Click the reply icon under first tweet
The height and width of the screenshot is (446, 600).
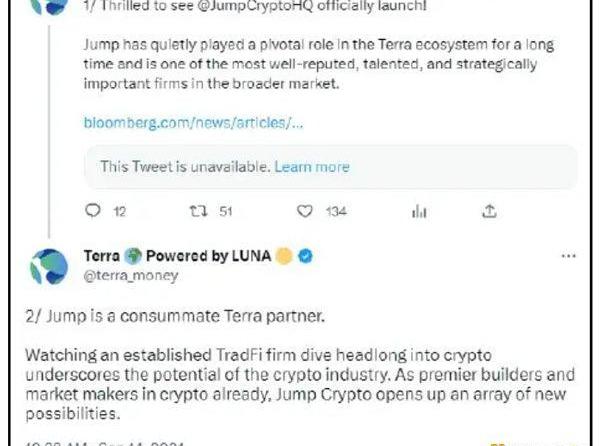[93, 211]
